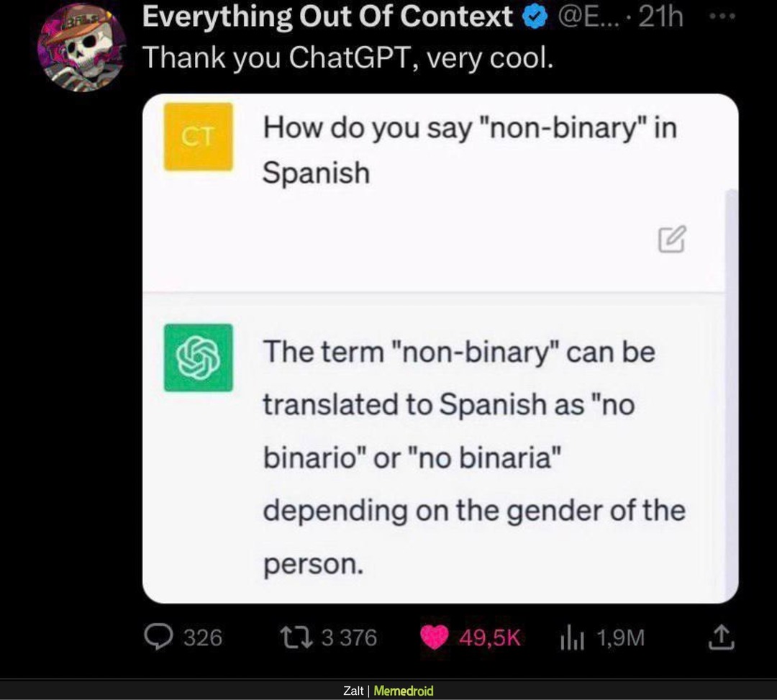
Task: Click the green ChatGPT logo icon
Action: point(199,358)
